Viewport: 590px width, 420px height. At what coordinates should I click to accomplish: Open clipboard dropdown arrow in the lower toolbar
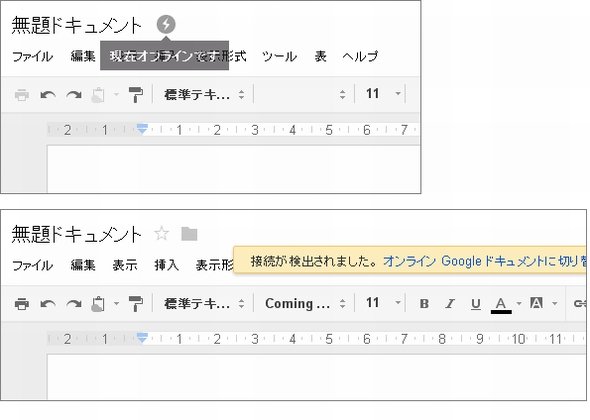116,303
